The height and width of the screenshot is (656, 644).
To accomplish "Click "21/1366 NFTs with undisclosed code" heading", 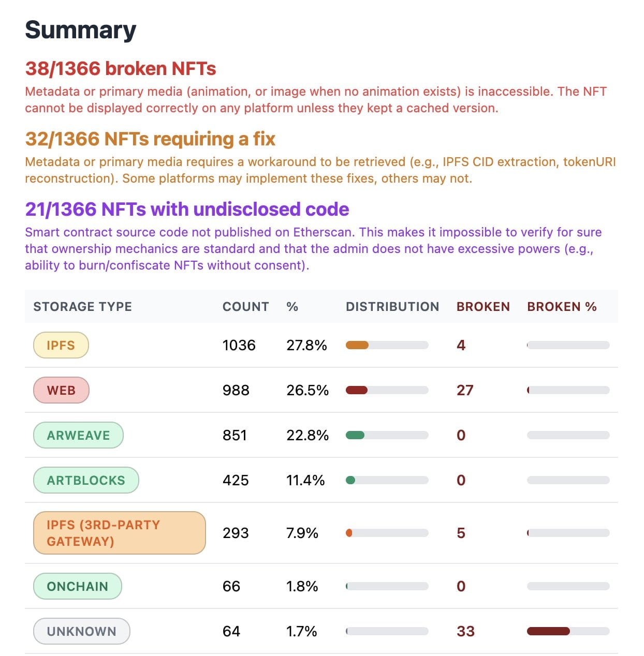I will 187,210.
